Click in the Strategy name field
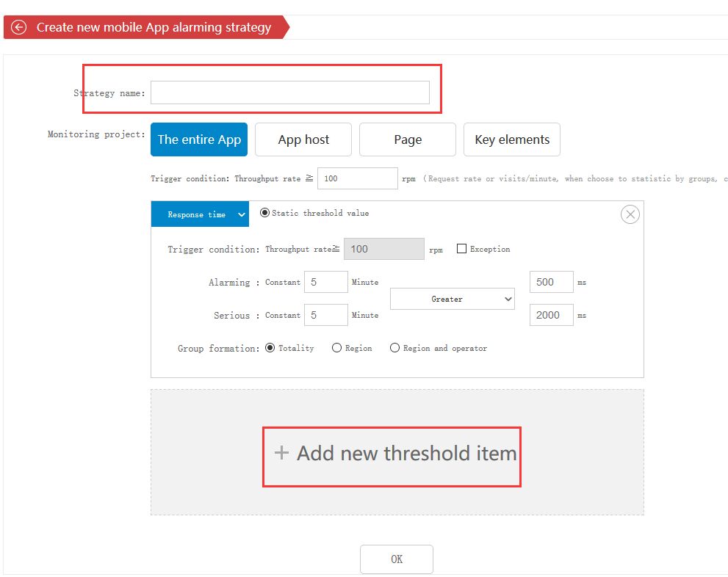 (x=289, y=92)
